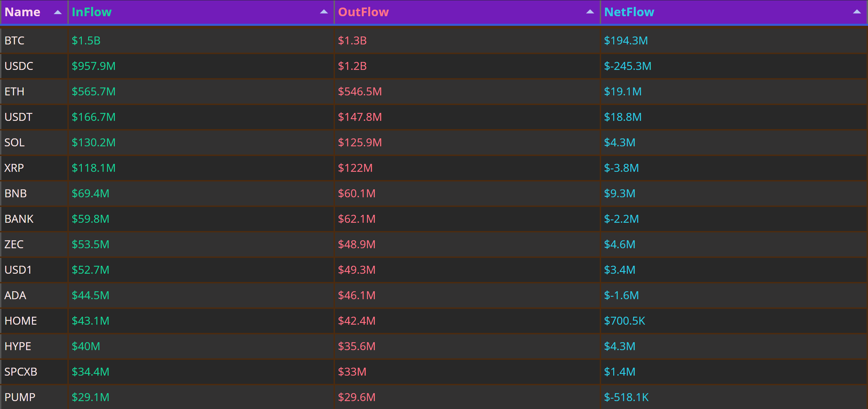Click USDT outflow value $147.8M
Viewport: 868px width, 409px height.
[x=360, y=117]
